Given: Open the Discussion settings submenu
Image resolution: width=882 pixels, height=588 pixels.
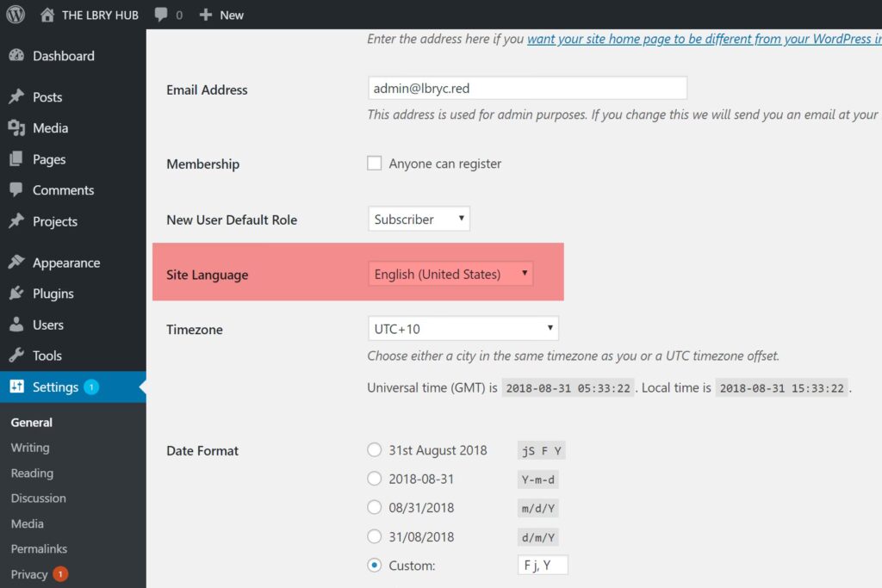Looking at the screenshot, I should tap(38, 498).
